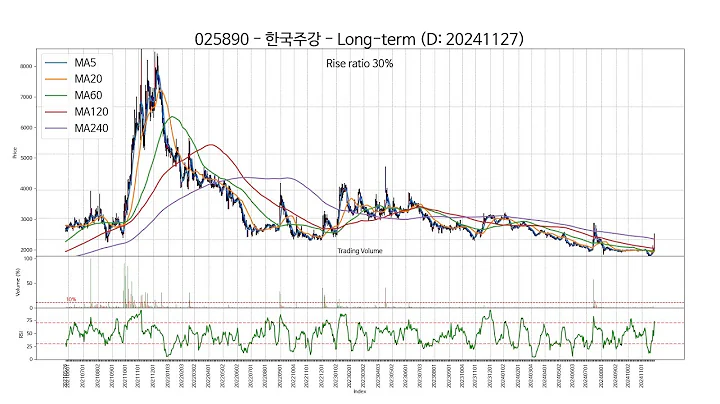Click the 'Index' x-axis label
Screen dimensions: 720x404
pyautogui.click(x=360, y=392)
